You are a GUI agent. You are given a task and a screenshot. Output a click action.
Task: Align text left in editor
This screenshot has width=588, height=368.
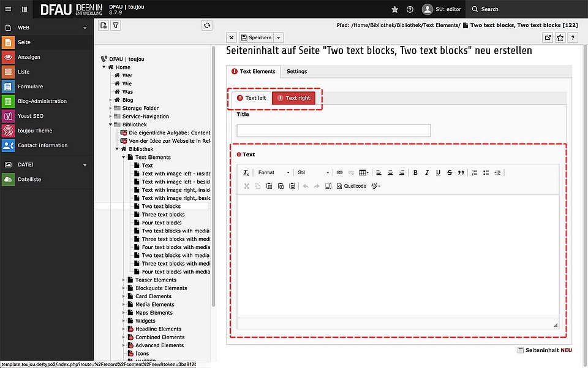click(379, 173)
